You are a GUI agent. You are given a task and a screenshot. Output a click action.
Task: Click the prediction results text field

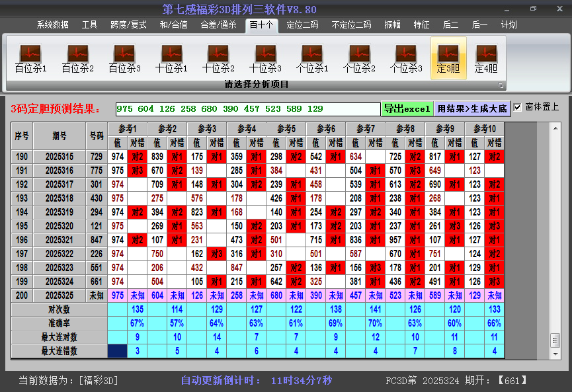click(x=247, y=109)
